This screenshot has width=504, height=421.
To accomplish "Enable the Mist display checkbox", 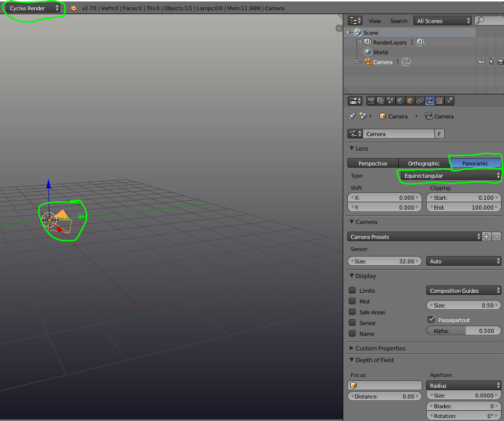I will click(352, 301).
